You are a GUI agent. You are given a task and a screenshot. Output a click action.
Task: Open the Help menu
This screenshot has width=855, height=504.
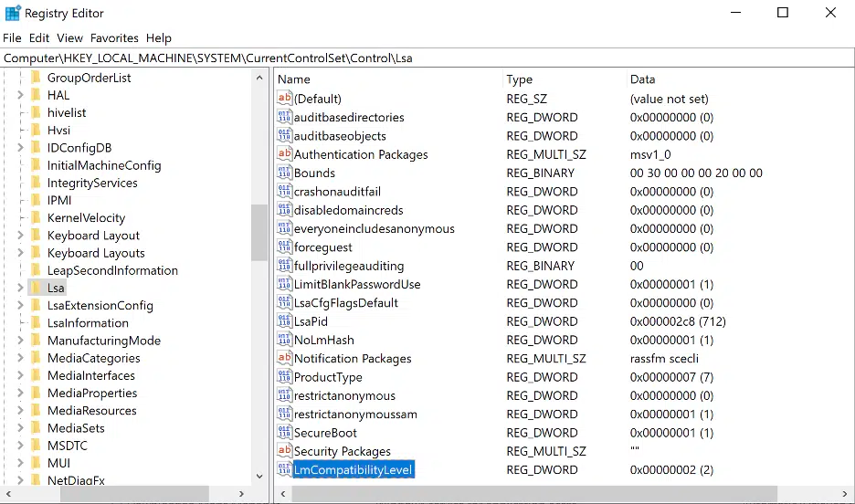coord(159,37)
